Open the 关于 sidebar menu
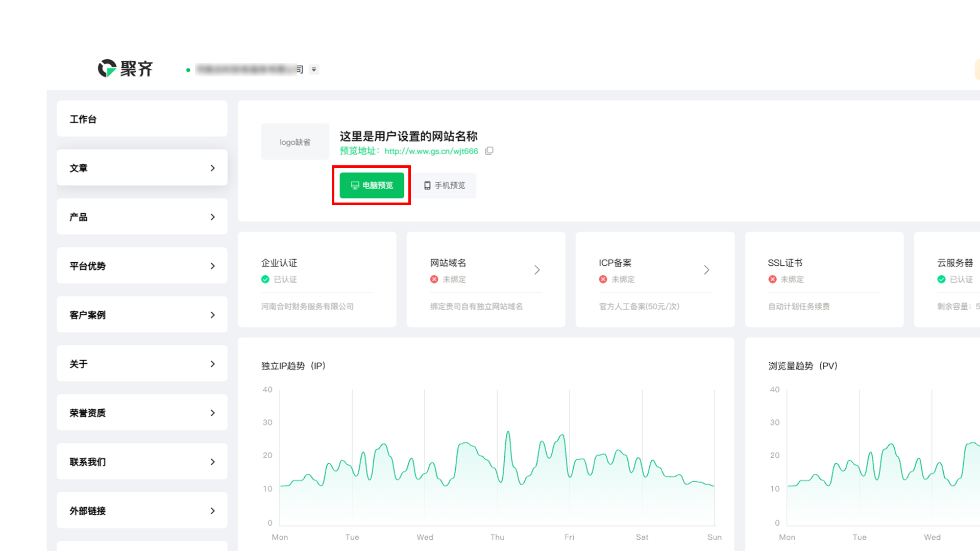The height and width of the screenshot is (551, 980). [x=142, y=364]
